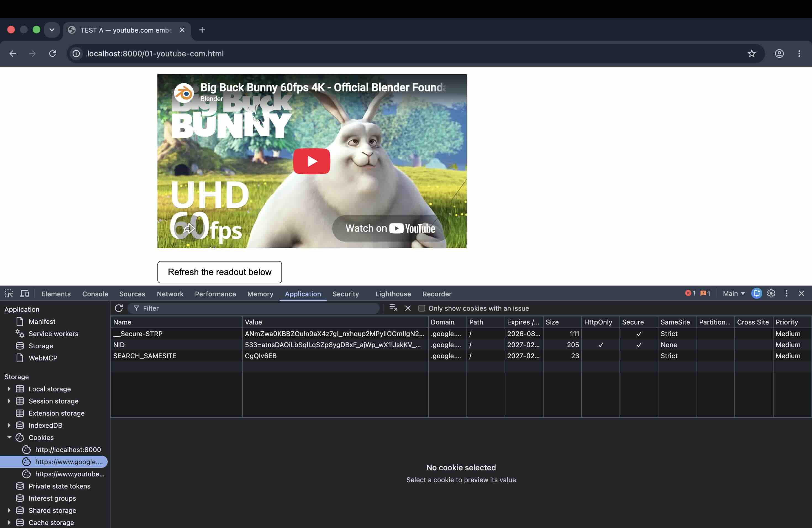Open the Lighthouse tab
Viewport: 812px width, 528px height.
pyautogui.click(x=393, y=294)
